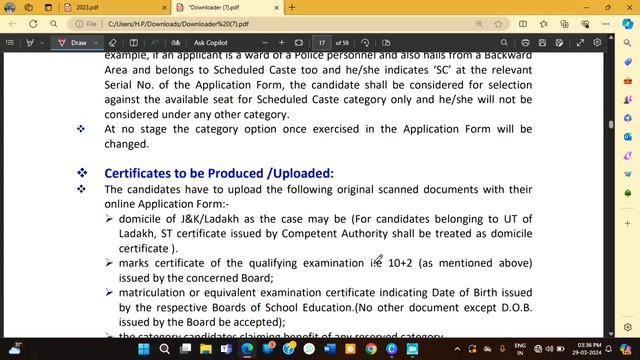Screen dimensions: 640x360
Task: Zoom in the PDF with plus
Action: coord(282,43)
